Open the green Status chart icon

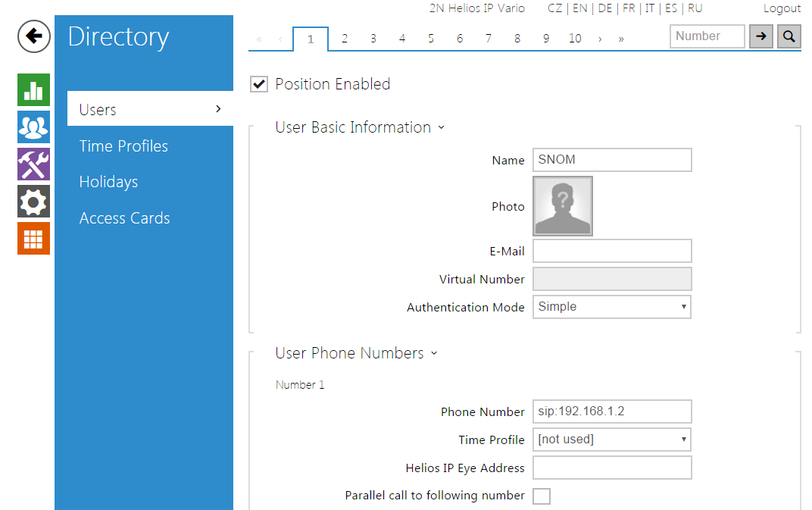pyautogui.click(x=33, y=90)
